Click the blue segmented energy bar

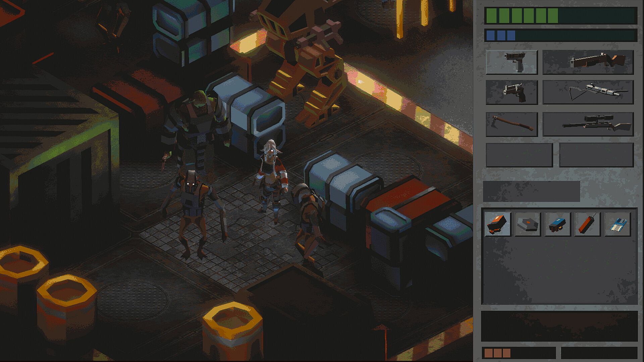point(561,36)
